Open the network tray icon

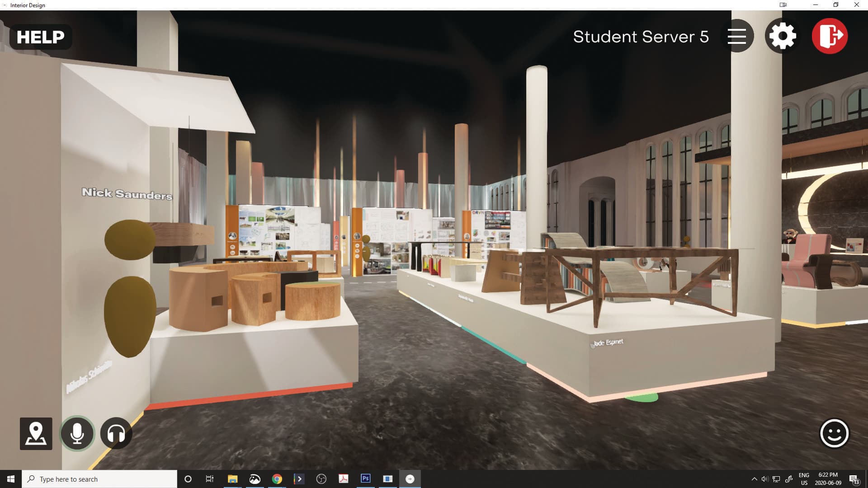(x=776, y=479)
